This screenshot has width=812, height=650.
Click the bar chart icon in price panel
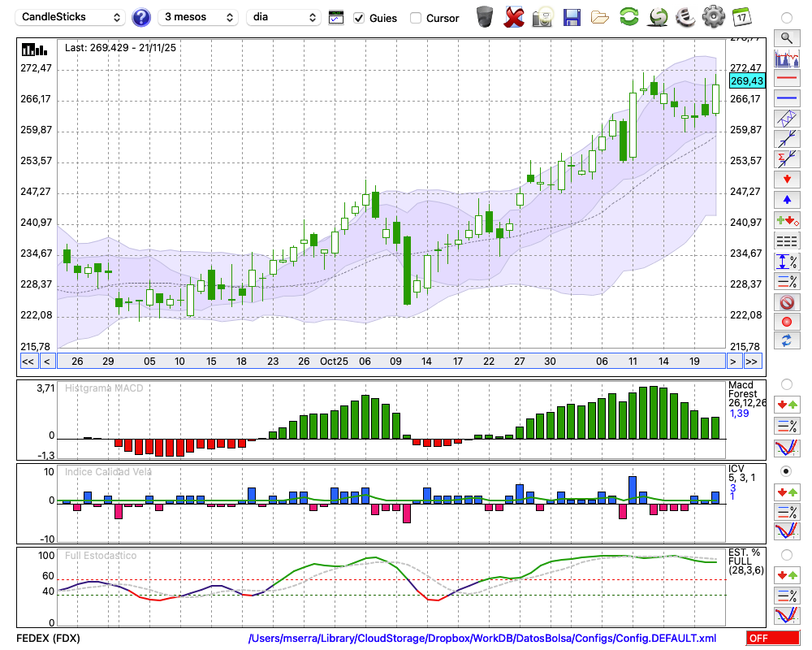(35, 50)
